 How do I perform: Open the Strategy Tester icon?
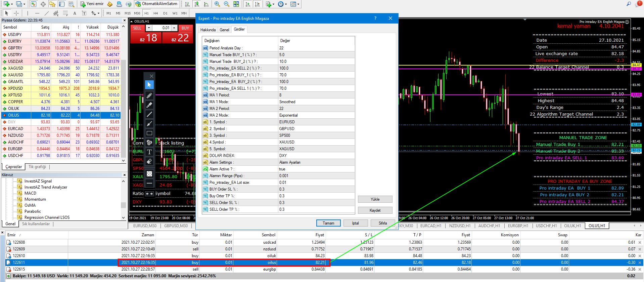(x=71, y=4)
